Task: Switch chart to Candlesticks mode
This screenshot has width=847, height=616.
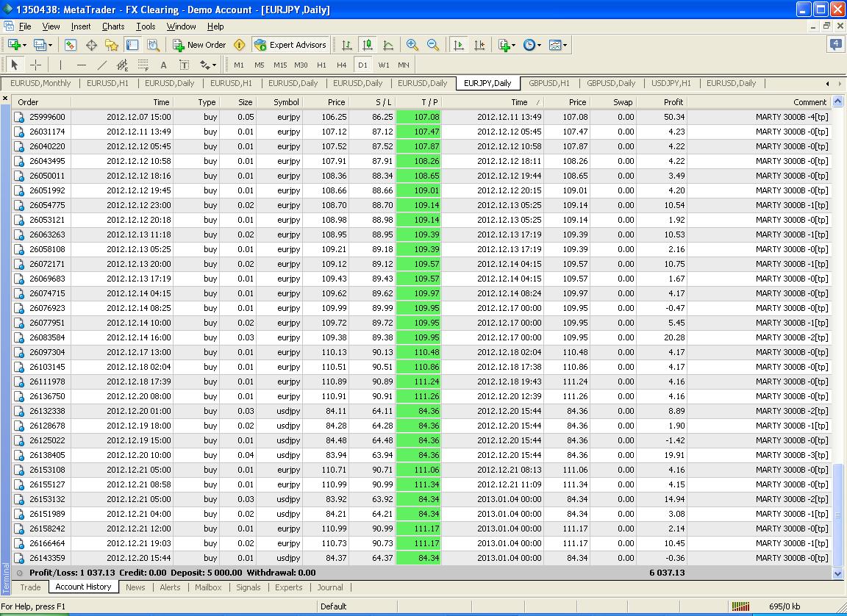Action: click(x=368, y=46)
